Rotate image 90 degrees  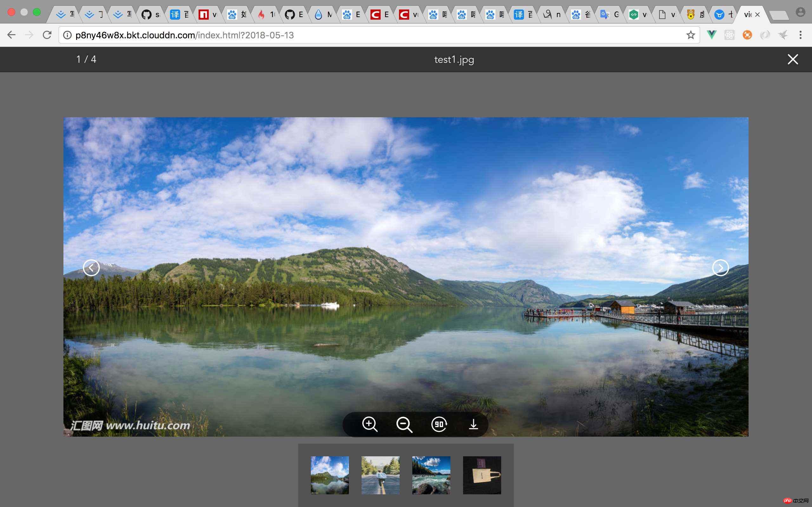click(x=439, y=424)
